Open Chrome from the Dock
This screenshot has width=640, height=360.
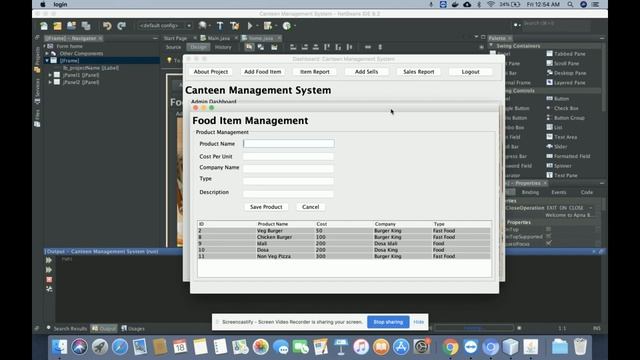click(450, 347)
